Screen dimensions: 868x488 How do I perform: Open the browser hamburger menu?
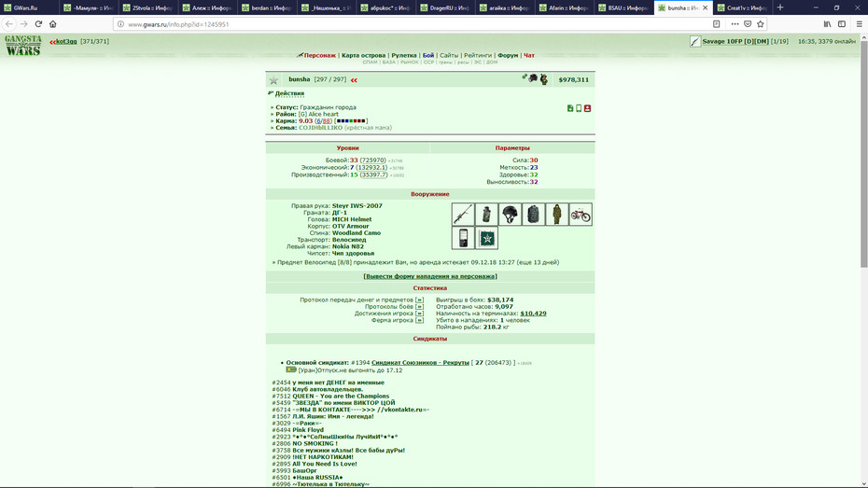pyautogui.click(x=860, y=23)
